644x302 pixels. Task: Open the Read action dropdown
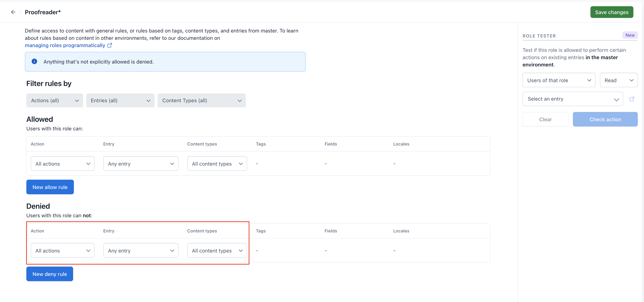tap(618, 80)
